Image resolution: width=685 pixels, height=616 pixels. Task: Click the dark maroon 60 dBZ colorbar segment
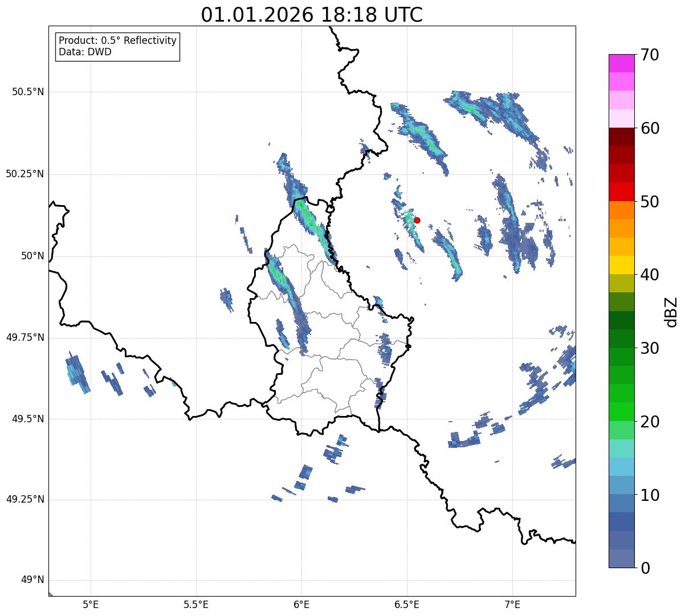click(621, 137)
